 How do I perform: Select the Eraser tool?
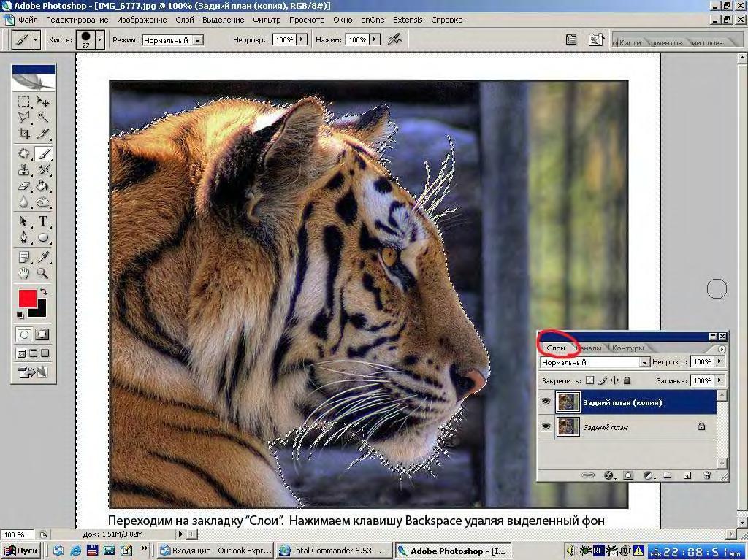(x=23, y=186)
